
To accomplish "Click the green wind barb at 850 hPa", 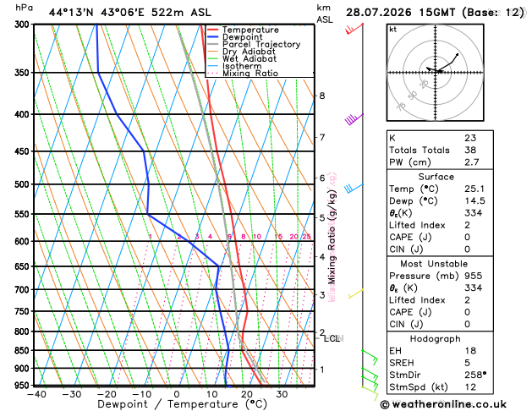I will (x=370, y=357).
